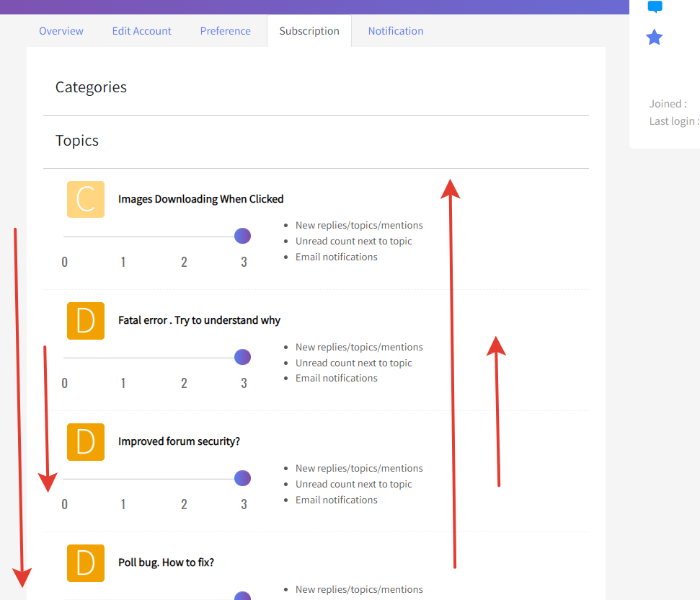Open the Preference tab
The image size is (700, 600).
point(226,31)
